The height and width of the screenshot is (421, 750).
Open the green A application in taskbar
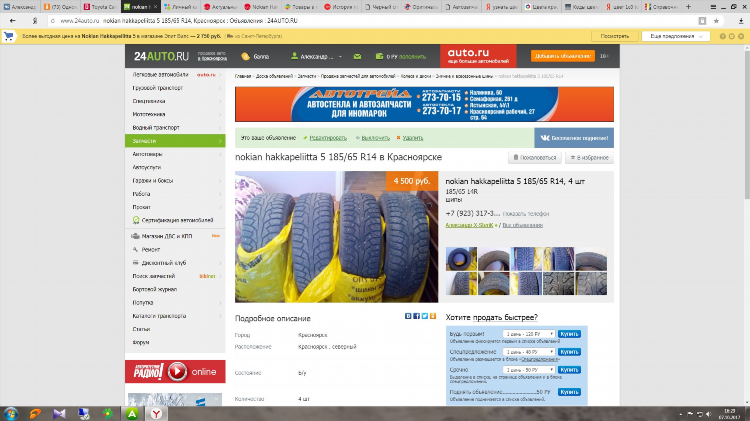pyautogui.click(x=132, y=414)
